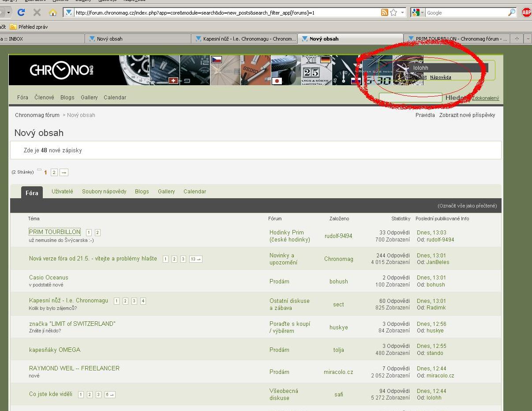This screenshot has height=411, width=532.
Task: Click Zobrazit nové příspěvky link
Action: (x=467, y=115)
